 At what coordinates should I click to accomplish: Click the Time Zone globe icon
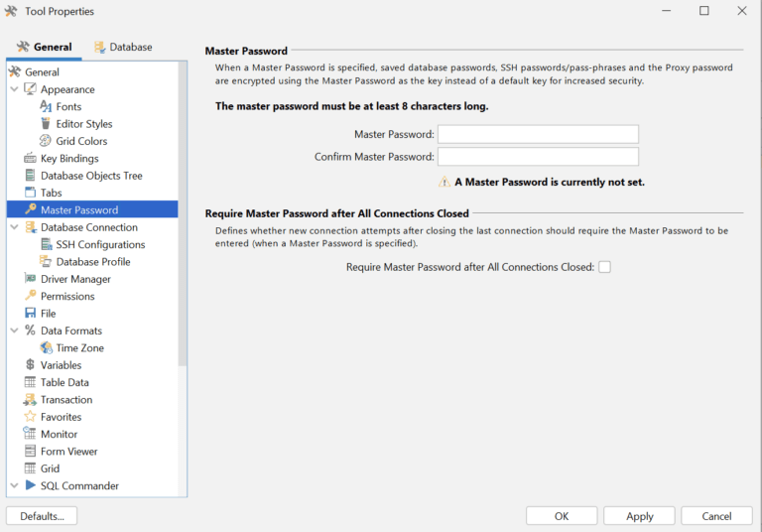coord(46,348)
